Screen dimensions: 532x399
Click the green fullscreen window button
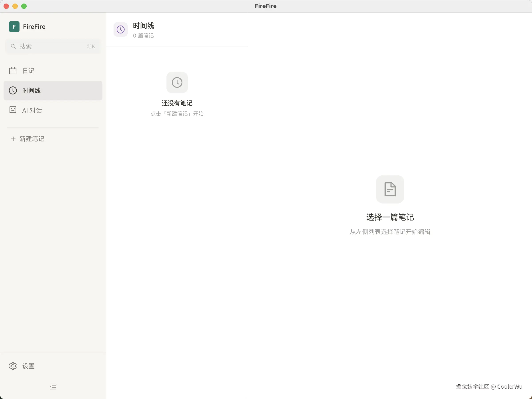24,6
